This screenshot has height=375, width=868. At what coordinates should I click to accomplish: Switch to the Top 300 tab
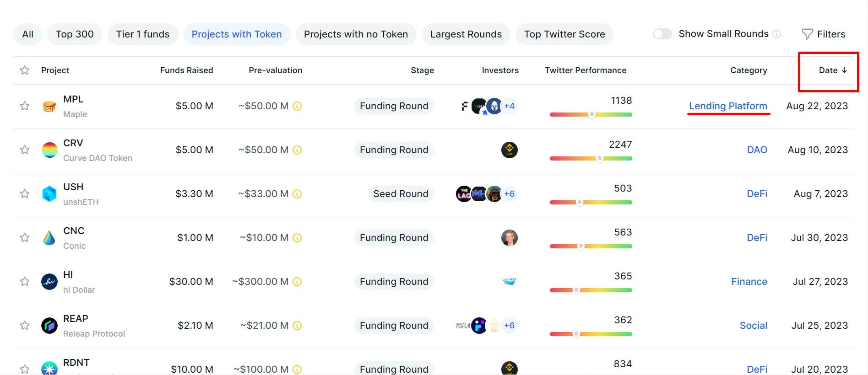(75, 34)
